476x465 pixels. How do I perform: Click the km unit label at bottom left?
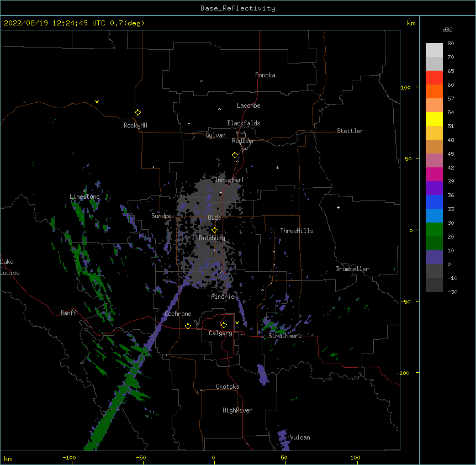[8, 459]
